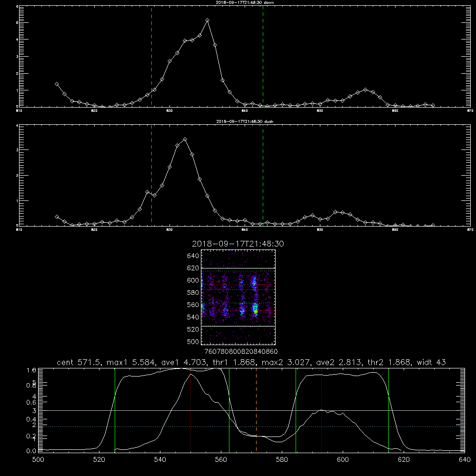Viewport: 476px width, 476px height.
Task: Click the blue dotted threshold line in the bottom plot
Action: click(x=251, y=427)
